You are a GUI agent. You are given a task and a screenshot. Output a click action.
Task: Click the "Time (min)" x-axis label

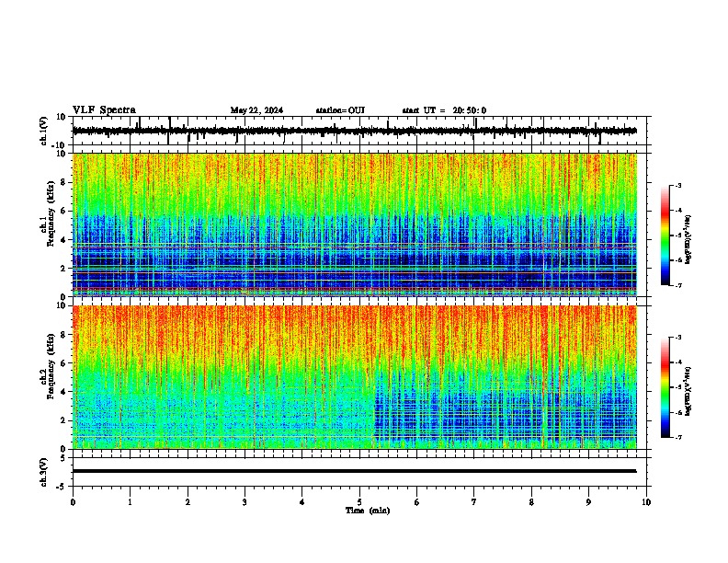coord(368,511)
